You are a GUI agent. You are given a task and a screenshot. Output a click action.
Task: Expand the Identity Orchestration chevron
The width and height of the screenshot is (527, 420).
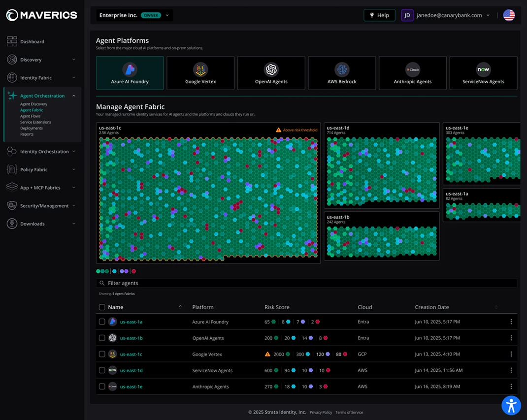pyautogui.click(x=73, y=152)
